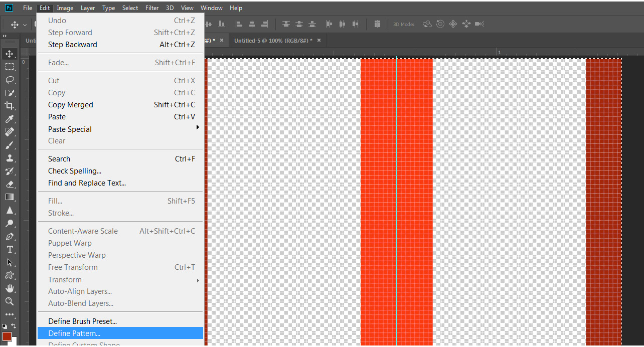Click distribute vertical centers icon
This screenshot has width=644, height=347.
pos(299,24)
